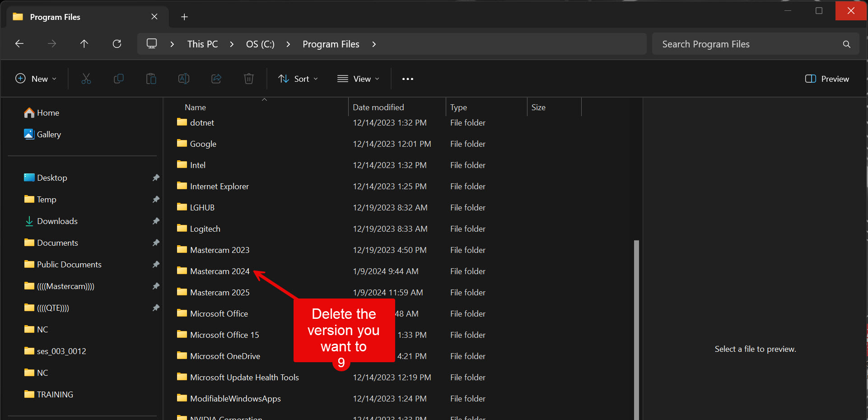Click the search magnifier icon
This screenshot has height=420, width=868.
(x=847, y=44)
